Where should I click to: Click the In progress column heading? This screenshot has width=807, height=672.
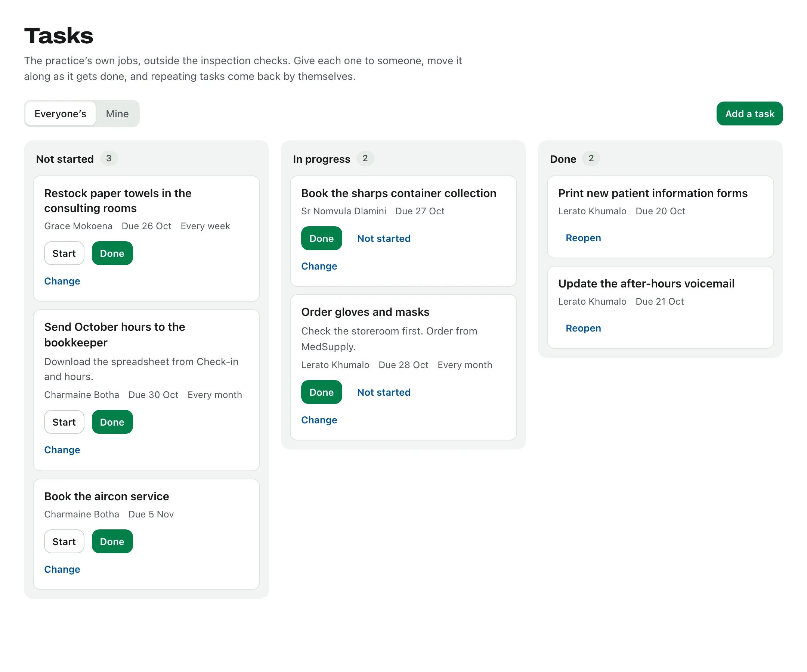321,159
